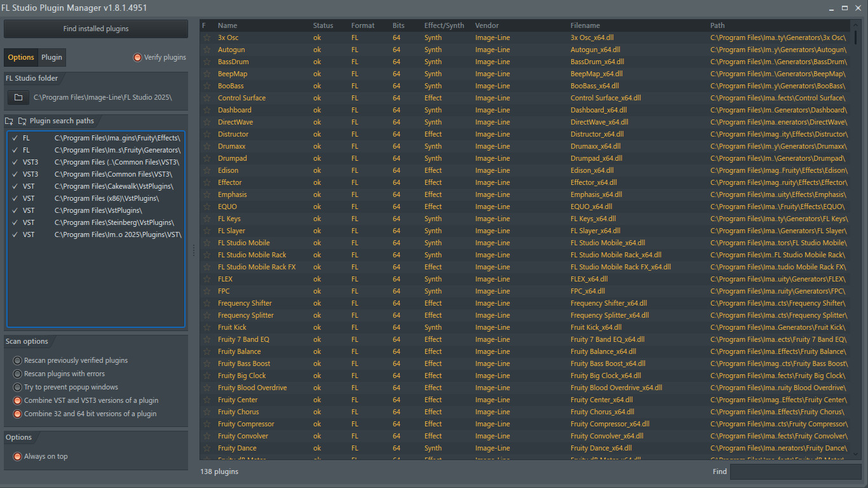Screen dimensions: 868x488
Task: Switch to the Options tab
Action: tap(21, 57)
